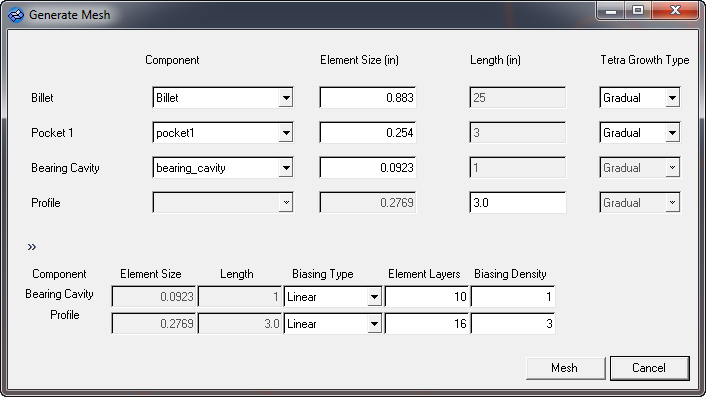
Task: Maximize the Generate Mesh window
Action: [x=638, y=10]
